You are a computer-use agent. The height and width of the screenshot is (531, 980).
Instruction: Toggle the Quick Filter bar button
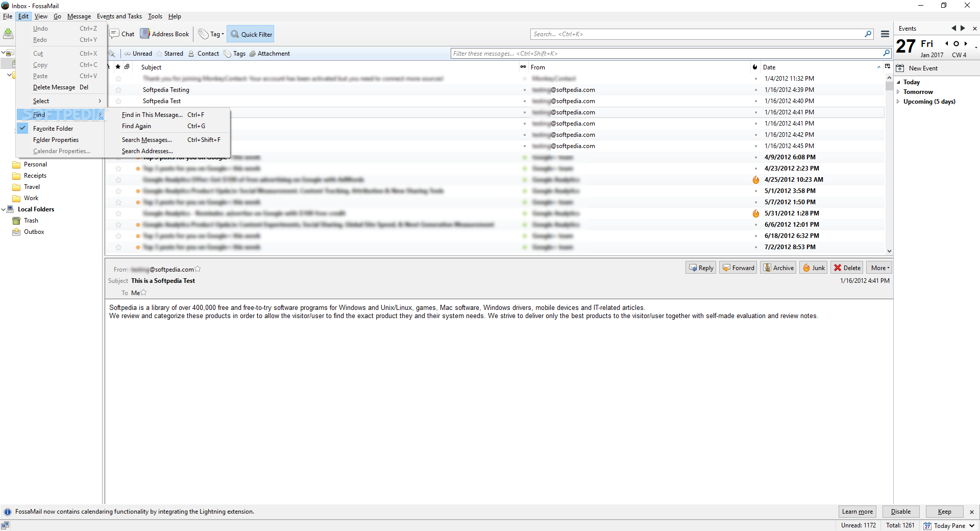click(251, 34)
